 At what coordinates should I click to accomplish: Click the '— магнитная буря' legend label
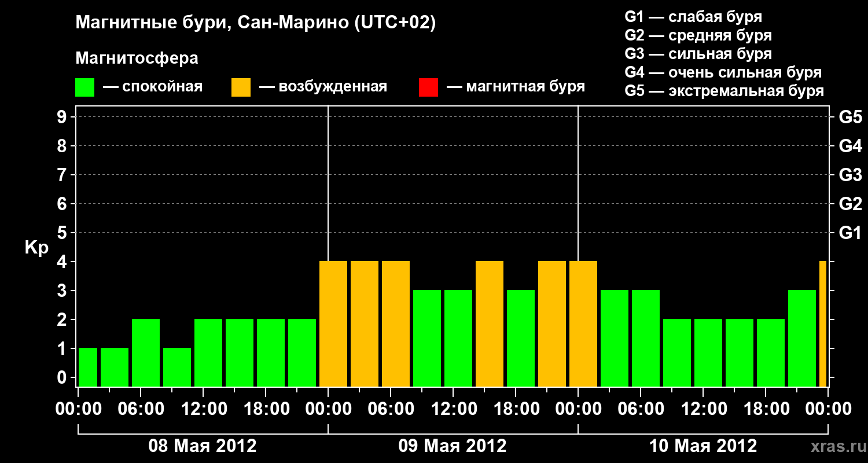516,87
